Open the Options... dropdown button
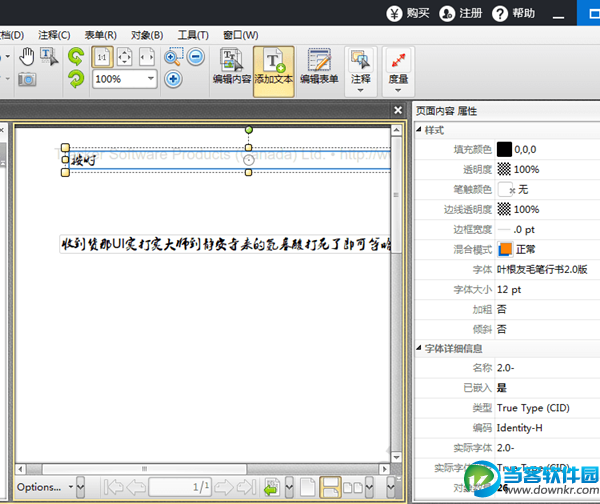 [x=44, y=487]
